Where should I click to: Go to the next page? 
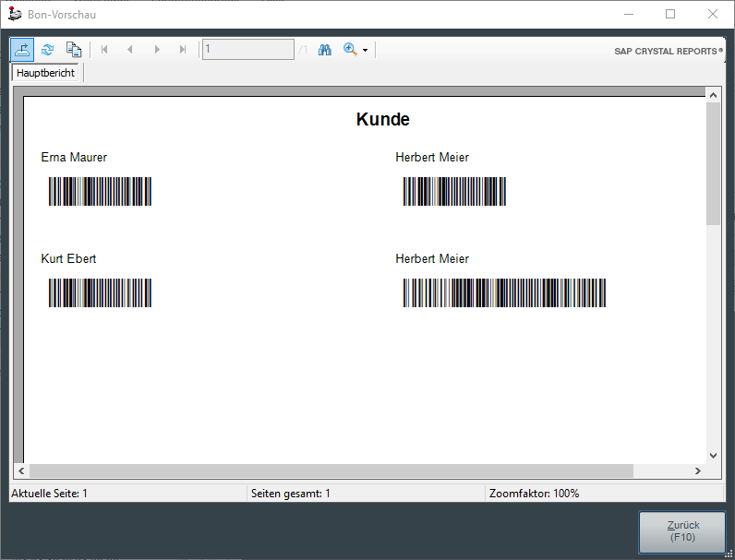157,50
